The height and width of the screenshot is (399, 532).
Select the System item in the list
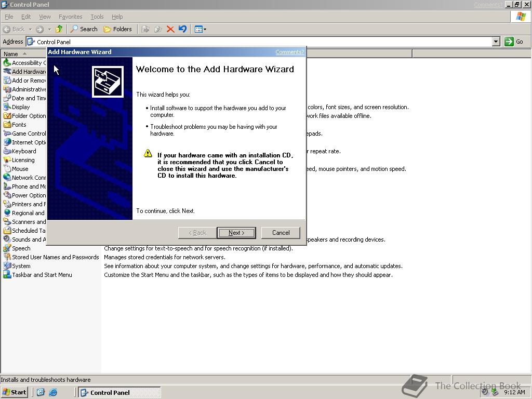point(17,265)
